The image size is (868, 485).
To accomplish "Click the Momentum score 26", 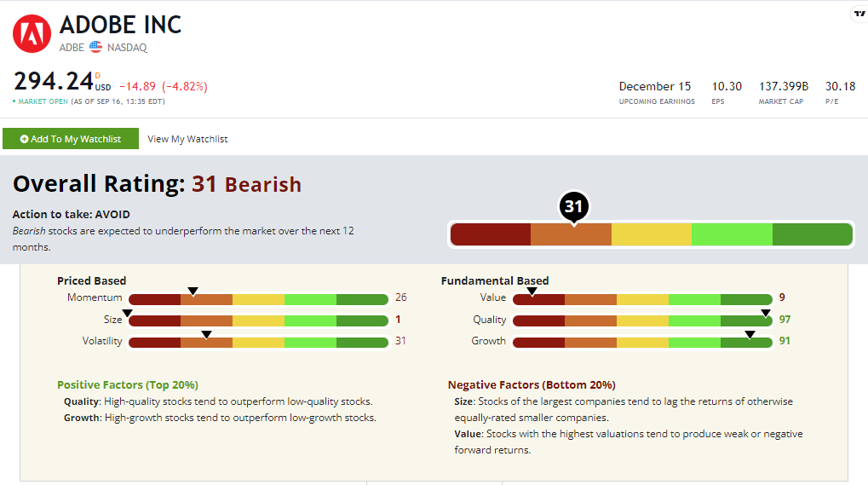I will pyautogui.click(x=401, y=297).
